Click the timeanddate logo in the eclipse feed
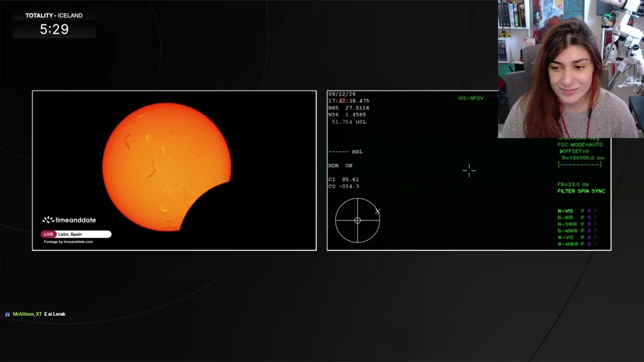Image resolution: width=644 pixels, height=362 pixels. click(69, 220)
